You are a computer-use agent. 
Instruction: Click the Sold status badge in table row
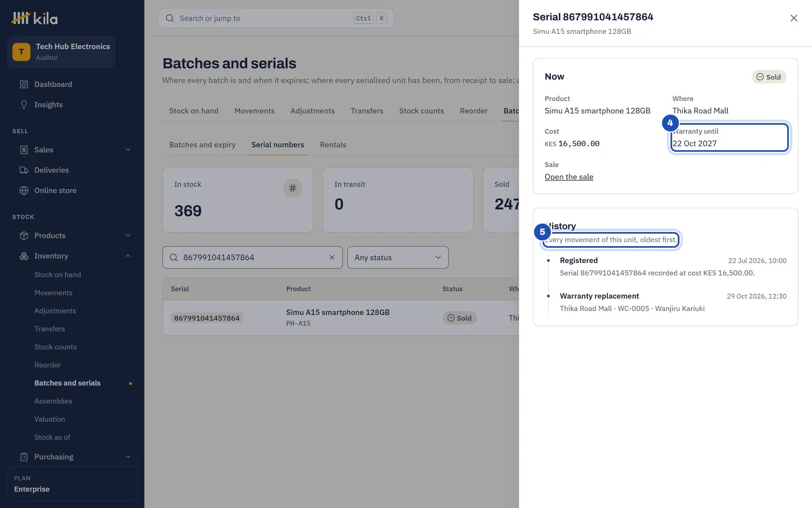click(460, 318)
